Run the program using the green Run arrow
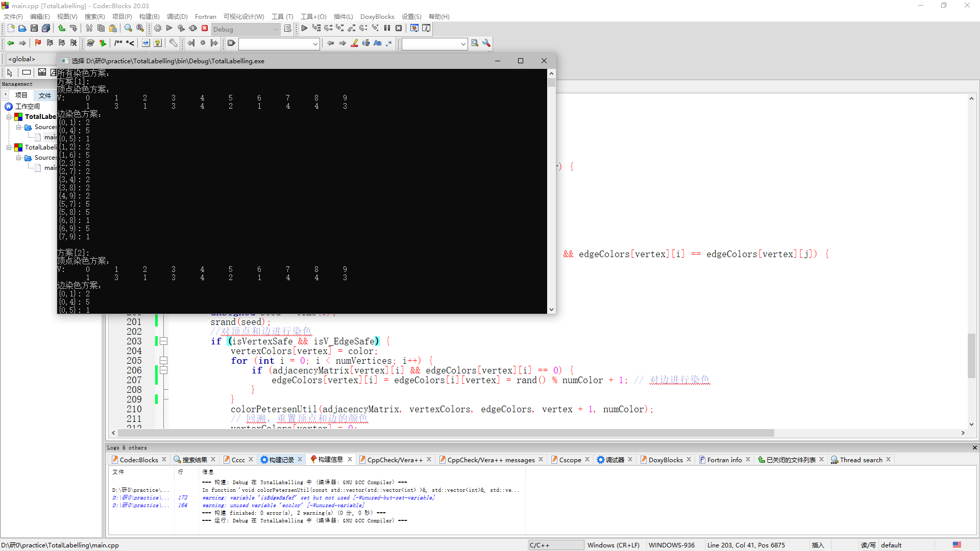The image size is (980, 551). (x=169, y=28)
